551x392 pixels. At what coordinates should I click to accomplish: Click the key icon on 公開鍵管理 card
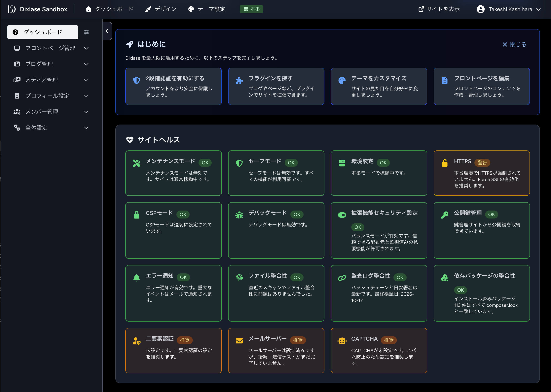pos(445,215)
